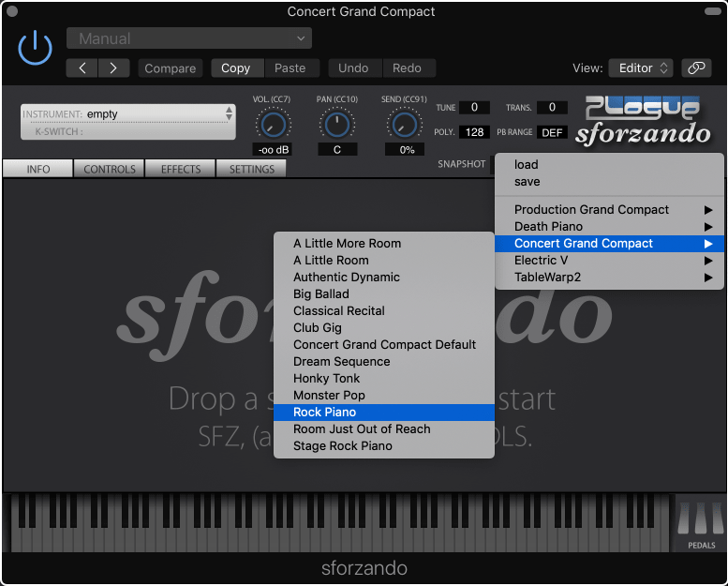Click the window close button
The height and width of the screenshot is (586, 728).
click(12, 11)
